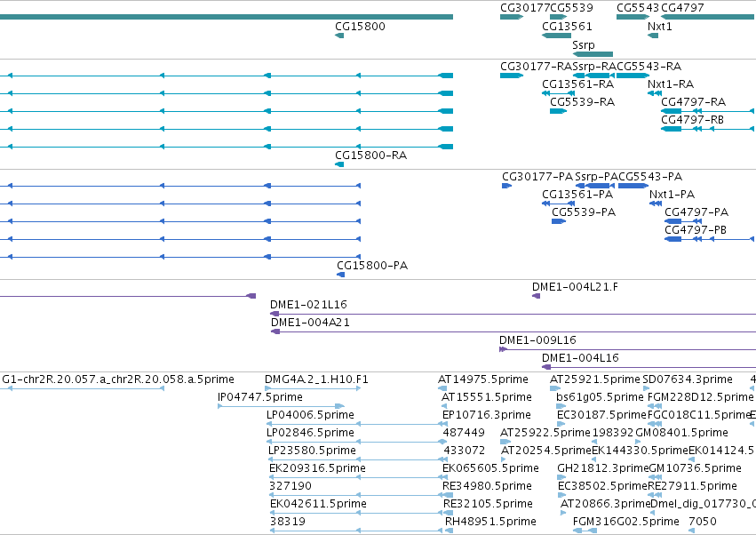
Task: Click the RE32105.5prime EST label
Action: point(488,504)
